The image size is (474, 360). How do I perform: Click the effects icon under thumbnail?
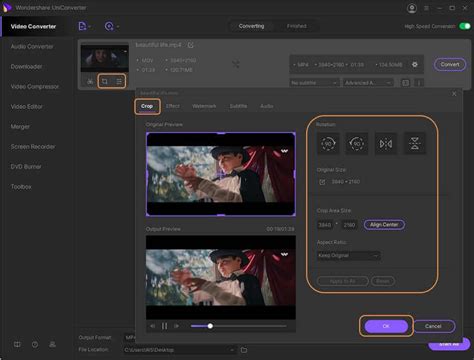tap(119, 81)
